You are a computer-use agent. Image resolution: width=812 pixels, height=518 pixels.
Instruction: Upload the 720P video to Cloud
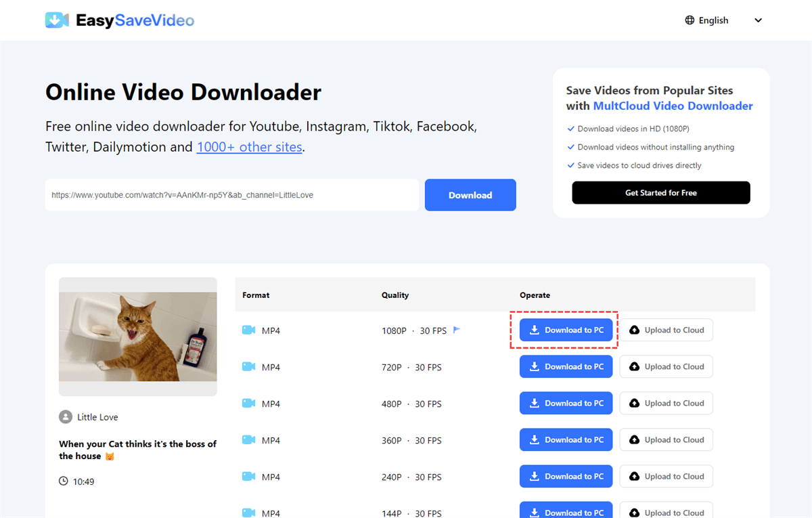(x=667, y=366)
